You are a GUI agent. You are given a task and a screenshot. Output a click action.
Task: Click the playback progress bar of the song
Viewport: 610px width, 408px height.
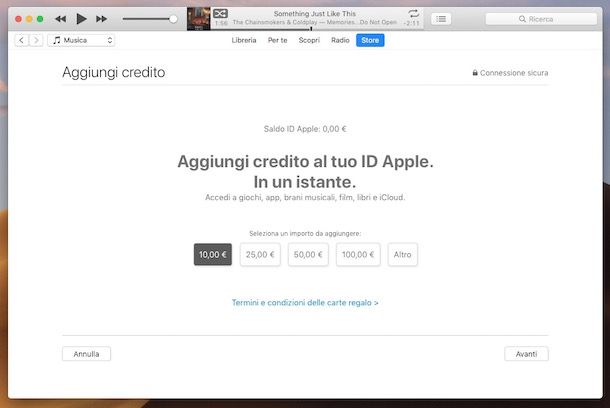317,29
